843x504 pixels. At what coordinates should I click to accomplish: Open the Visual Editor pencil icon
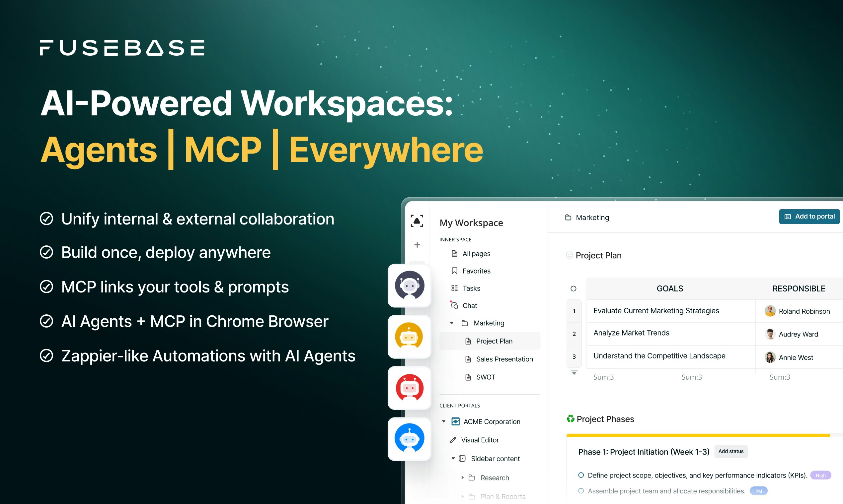[x=453, y=440]
